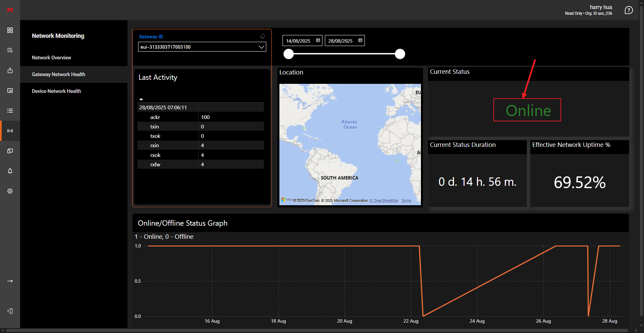Click the logout icon at sidebar bottom
644x333 pixels.
click(10, 311)
